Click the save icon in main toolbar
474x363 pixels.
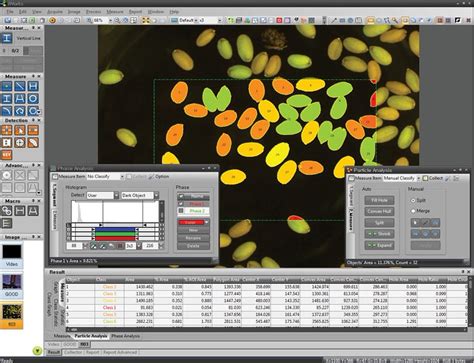coord(7,20)
